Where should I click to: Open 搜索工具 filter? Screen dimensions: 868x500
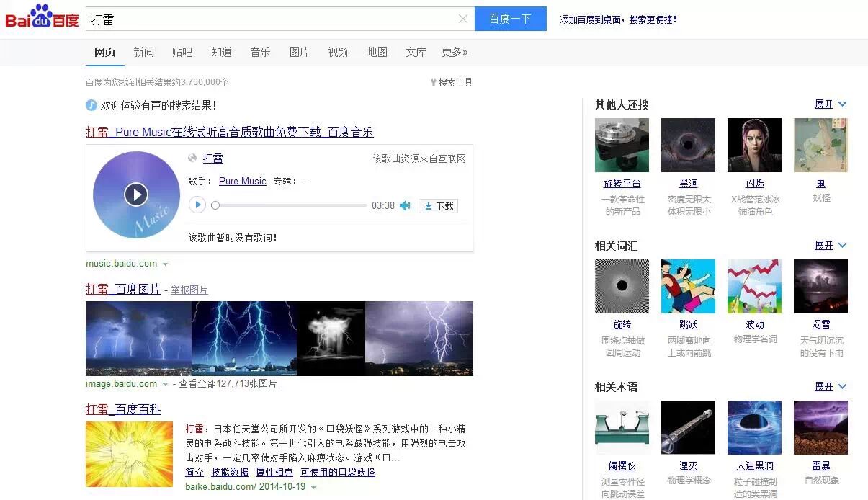pos(452,82)
